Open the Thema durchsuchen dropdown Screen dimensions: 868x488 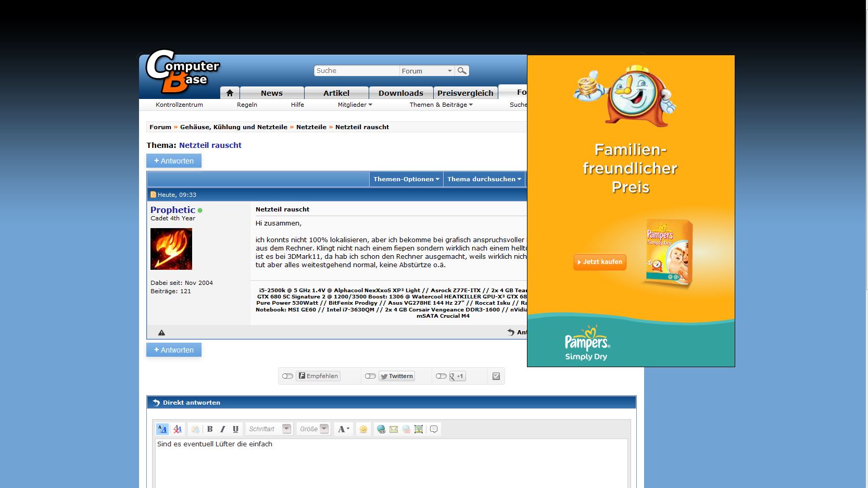tap(484, 179)
